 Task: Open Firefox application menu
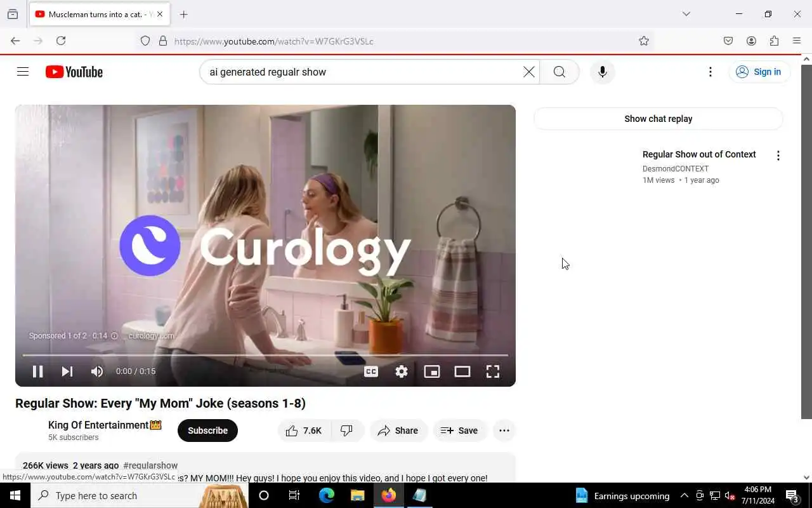coord(797,41)
